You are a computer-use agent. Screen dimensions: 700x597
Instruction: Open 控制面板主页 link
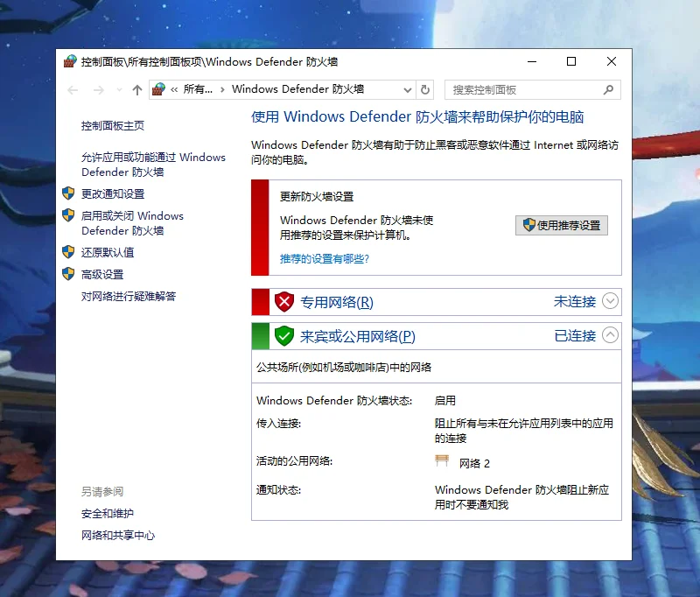113,126
